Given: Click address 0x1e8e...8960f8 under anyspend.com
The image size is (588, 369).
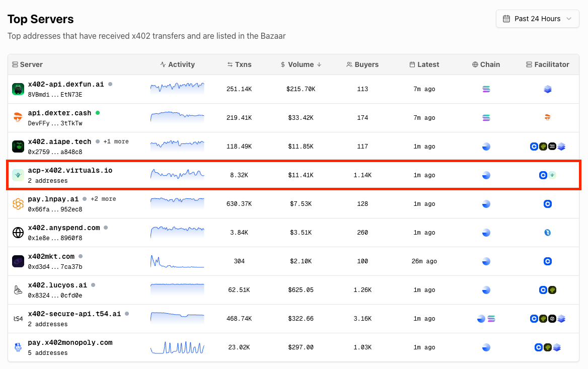Looking at the screenshot, I should (55, 238).
